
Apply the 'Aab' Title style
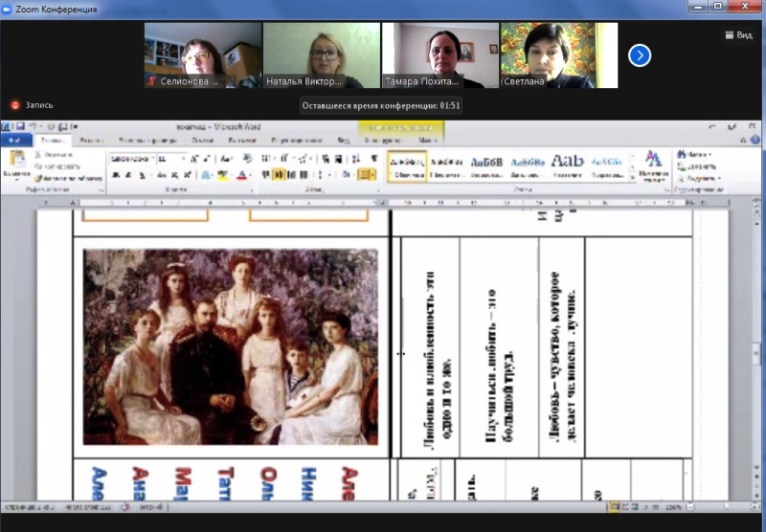pos(568,166)
